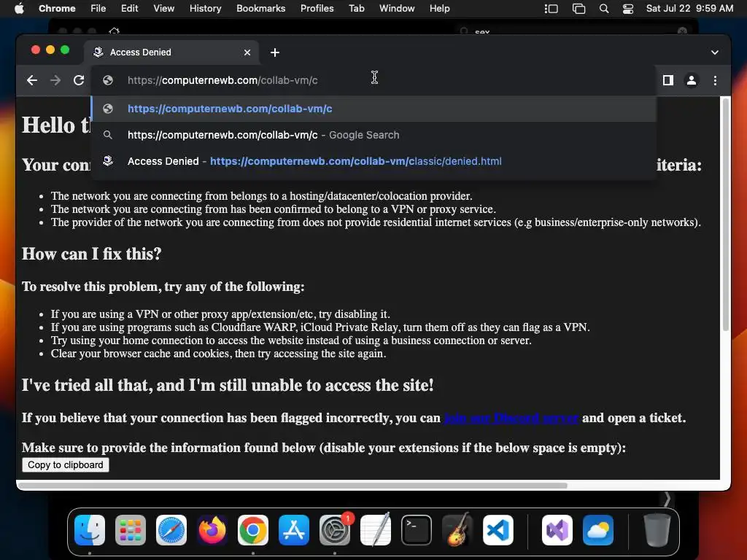The image size is (747, 560).
Task: Click the horizontal page scrollbar
Action: (x=293, y=486)
